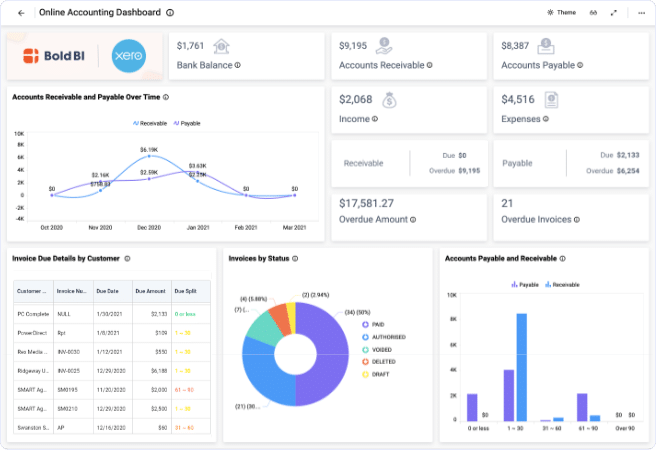Open info icon of Accounts Payable and Receivable chart
Image resolution: width=656 pixels, height=450 pixels.
pyautogui.click(x=562, y=258)
